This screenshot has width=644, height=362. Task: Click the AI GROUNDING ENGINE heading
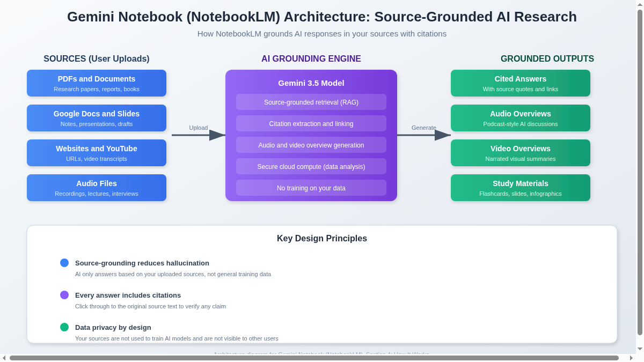(311, 59)
